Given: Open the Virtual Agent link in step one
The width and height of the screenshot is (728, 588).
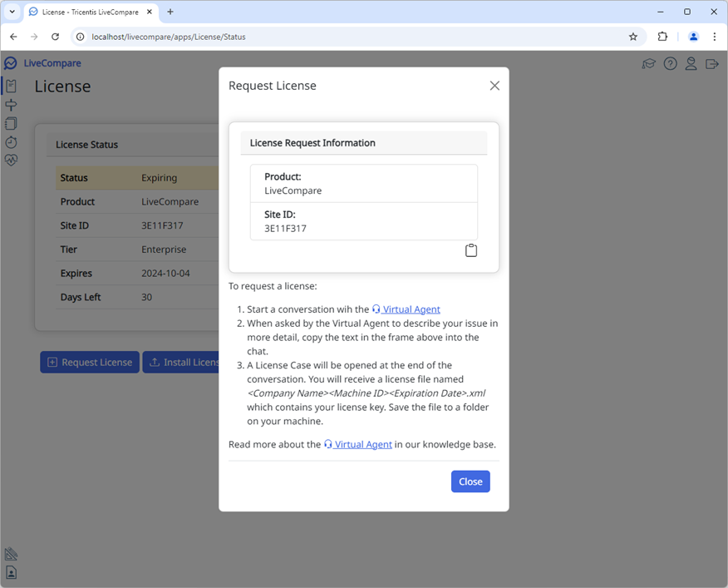Looking at the screenshot, I should click(406, 309).
